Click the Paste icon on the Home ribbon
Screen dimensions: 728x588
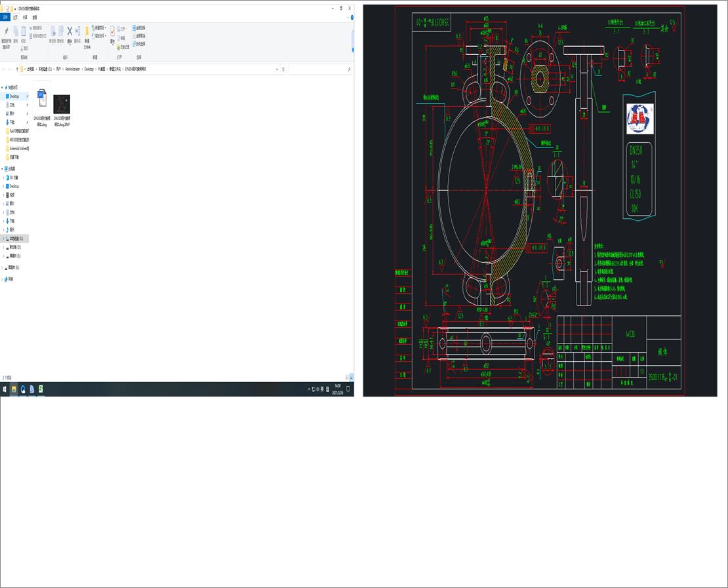pyautogui.click(x=24, y=31)
